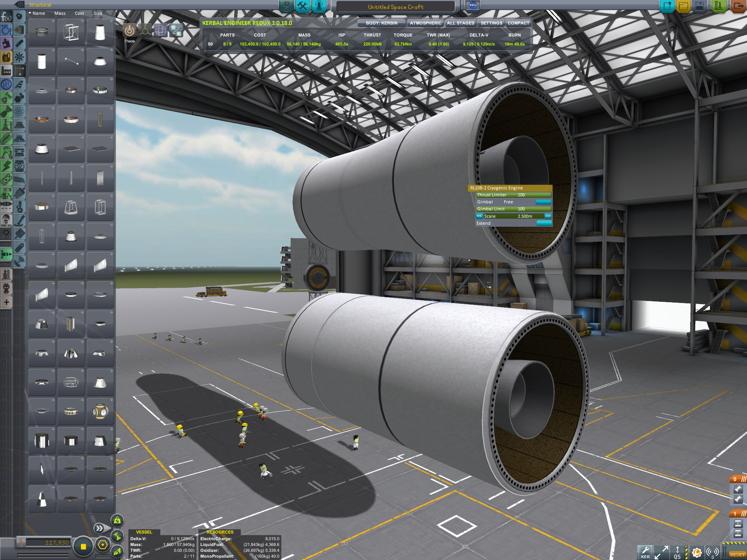Select the SQUAD manufacturer filter icon
Image resolution: width=747 pixels, height=560 pixels.
(x=6, y=220)
